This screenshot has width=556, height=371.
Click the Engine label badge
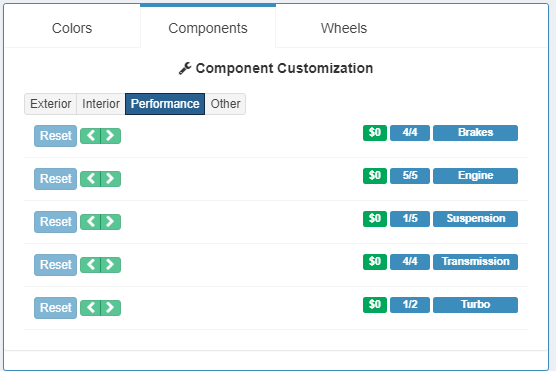475,176
